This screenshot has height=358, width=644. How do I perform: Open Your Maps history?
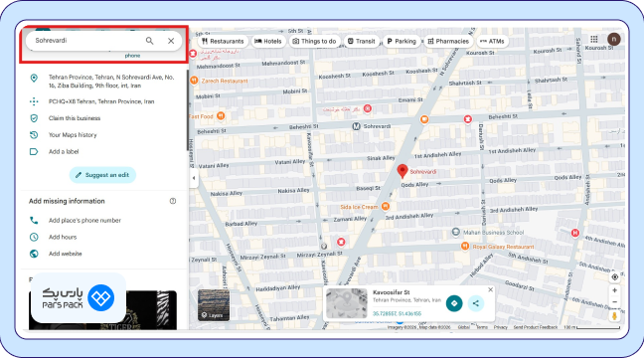tap(73, 135)
